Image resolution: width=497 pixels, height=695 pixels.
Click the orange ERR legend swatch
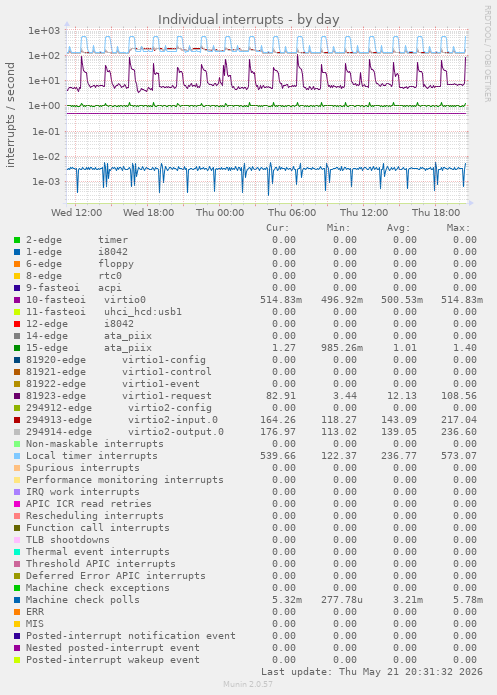pyautogui.click(x=17, y=612)
